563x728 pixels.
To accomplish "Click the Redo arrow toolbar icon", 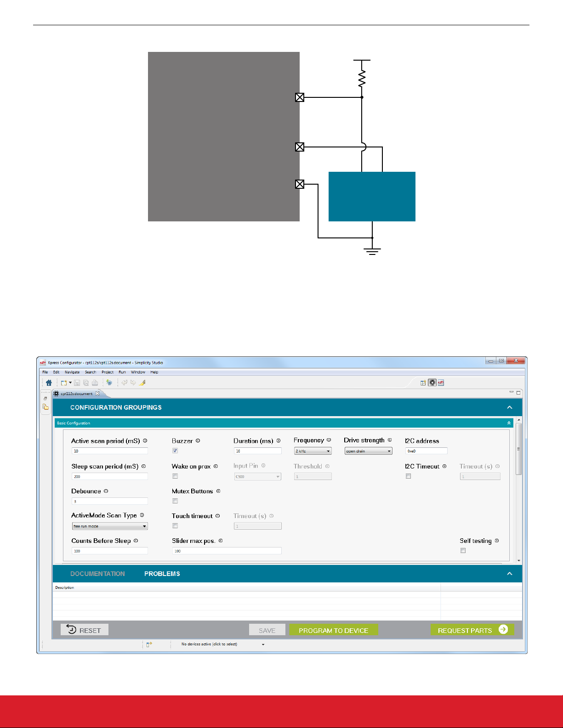I will pos(133,383).
